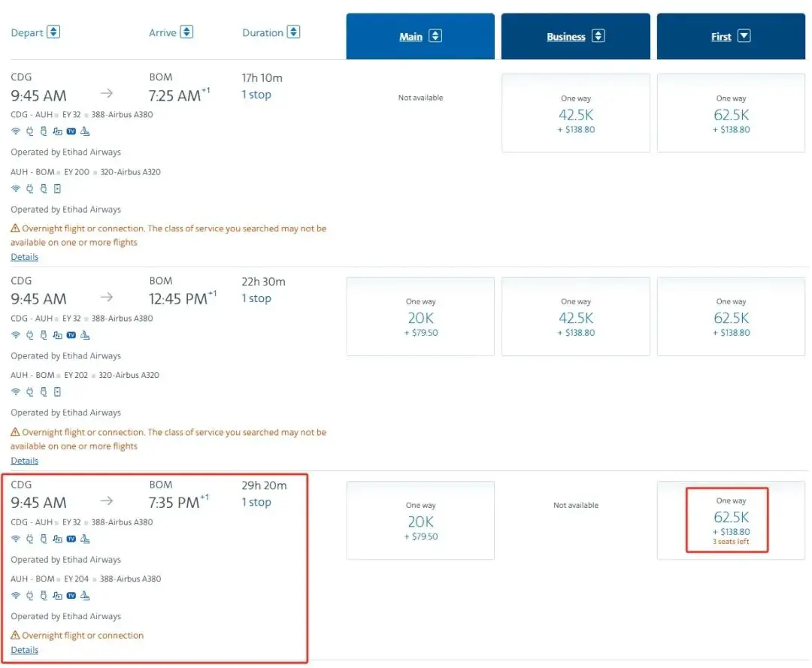Screen dimensions: 812x668
Task: Click the Wi-Fi icon on the EY 32 segment
Action: (14, 131)
